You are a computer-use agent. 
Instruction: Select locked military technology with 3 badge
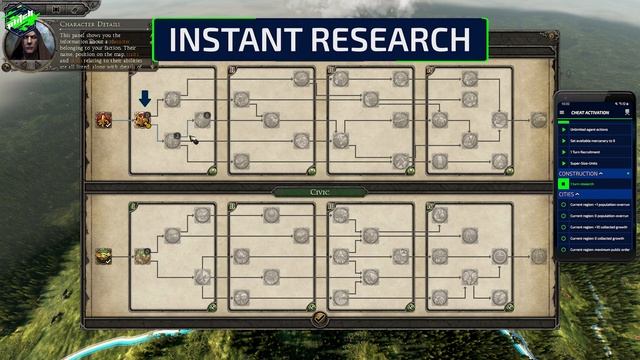(172, 141)
